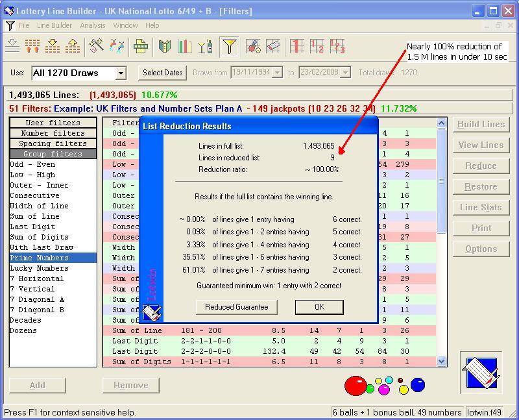
Task: Expand the 23/02/2008 end date dropdown
Action: point(344,73)
